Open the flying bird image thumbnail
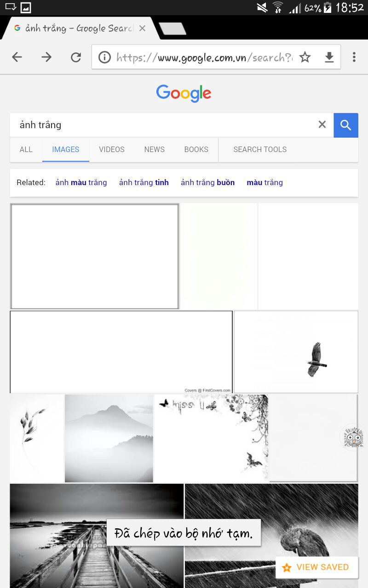 pyautogui.click(x=296, y=352)
